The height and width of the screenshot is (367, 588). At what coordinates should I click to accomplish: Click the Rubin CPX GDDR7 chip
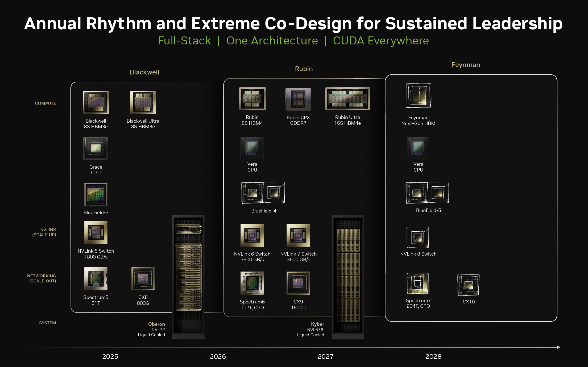[298, 99]
